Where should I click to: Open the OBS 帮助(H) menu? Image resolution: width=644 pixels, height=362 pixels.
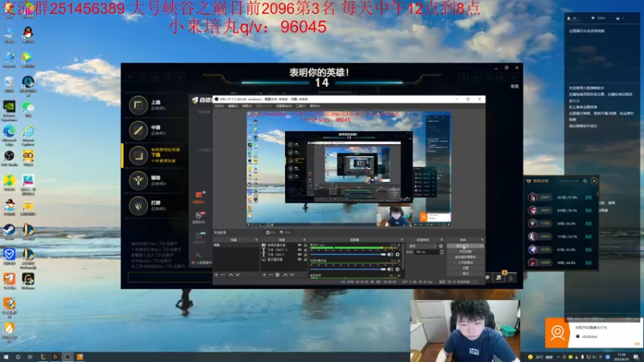pyautogui.click(x=315, y=106)
